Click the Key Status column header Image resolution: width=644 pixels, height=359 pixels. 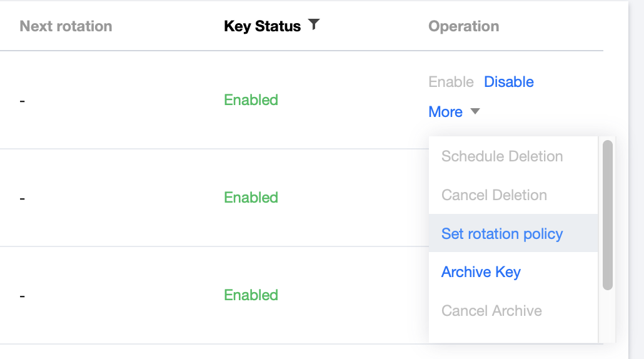point(263,26)
